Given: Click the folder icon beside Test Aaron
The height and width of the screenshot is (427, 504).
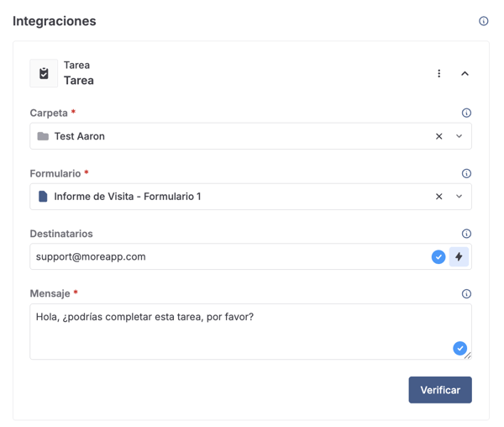Looking at the screenshot, I should (x=43, y=136).
